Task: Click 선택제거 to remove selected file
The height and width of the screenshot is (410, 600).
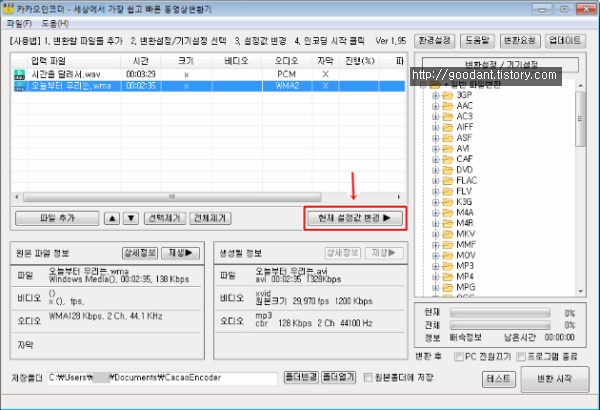Action: coord(165,219)
